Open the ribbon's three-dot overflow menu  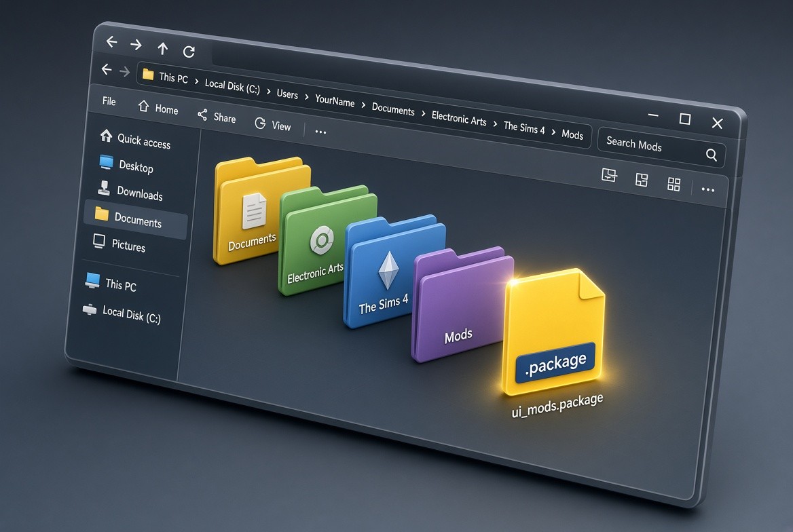pyautogui.click(x=320, y=132)
